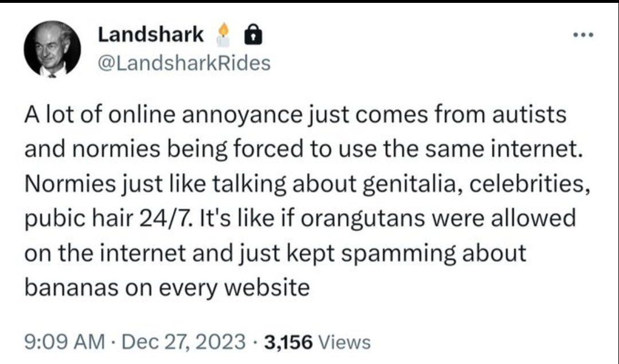Open the three-dot More options menu
Screen dimensions: 619x364
tap(583, 34)
